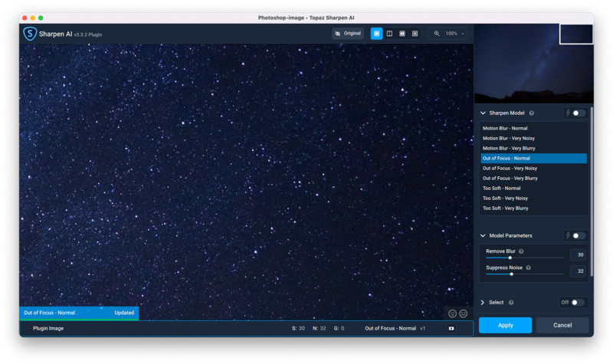Switch to split view layout
This screenshot has height=364, width=613.
click(x=389, y=34)
